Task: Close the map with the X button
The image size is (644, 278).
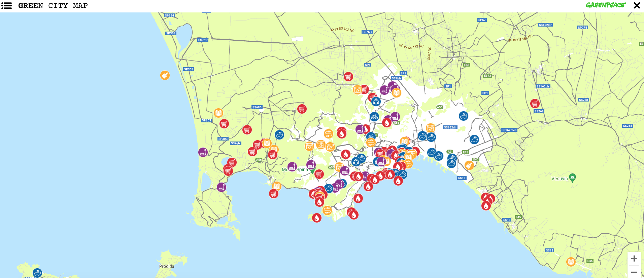Action: [637, 5]
